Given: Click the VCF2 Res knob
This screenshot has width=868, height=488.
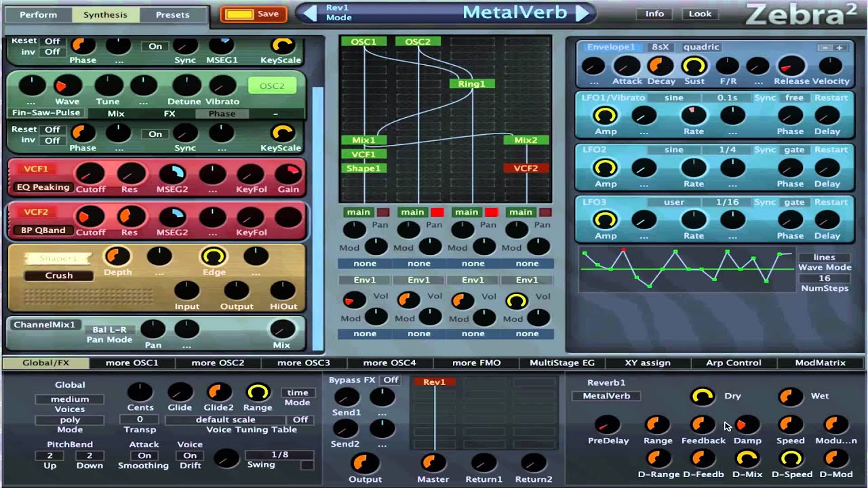Looking at the screenshot, I should 130,217.
